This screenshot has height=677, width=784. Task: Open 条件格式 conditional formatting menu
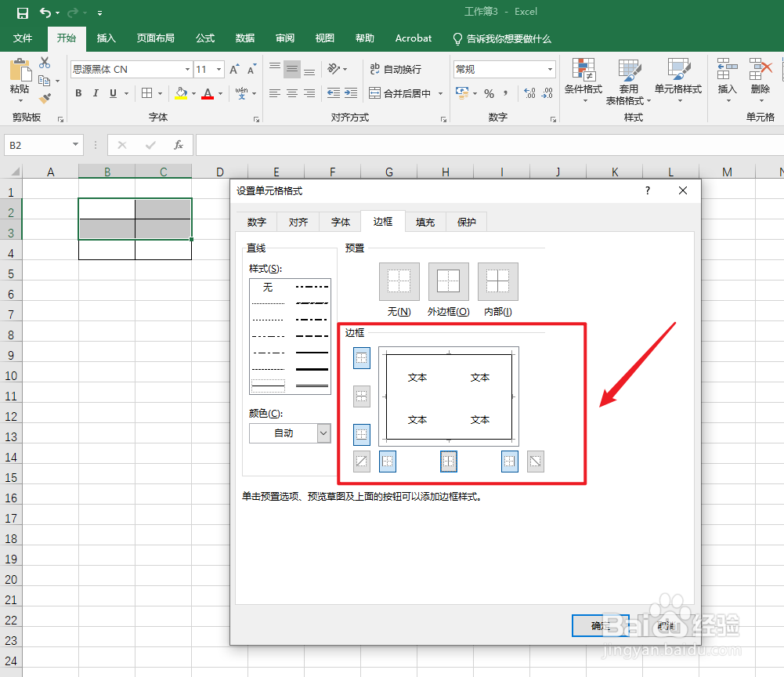coord(583,81)
